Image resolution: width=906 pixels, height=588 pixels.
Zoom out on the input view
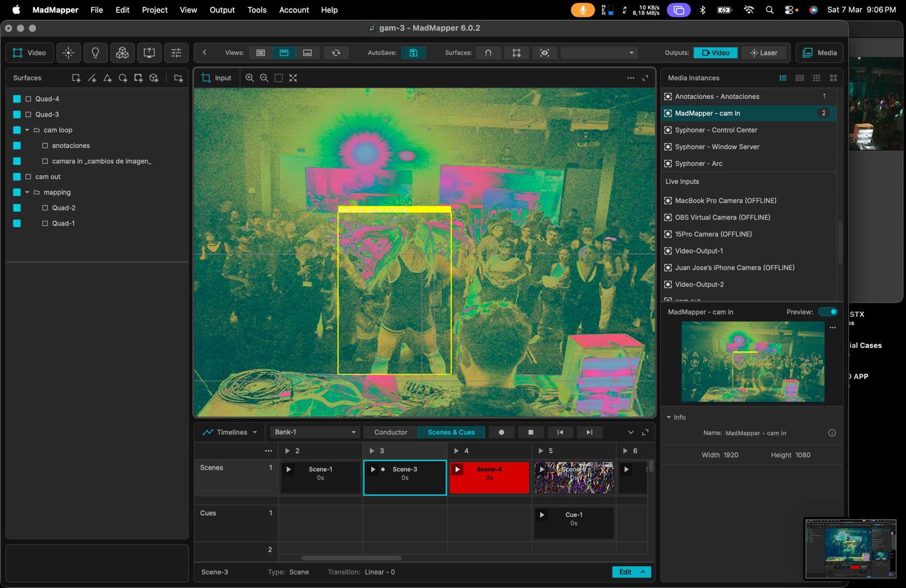pyautogui.click(x=264, y=78)
